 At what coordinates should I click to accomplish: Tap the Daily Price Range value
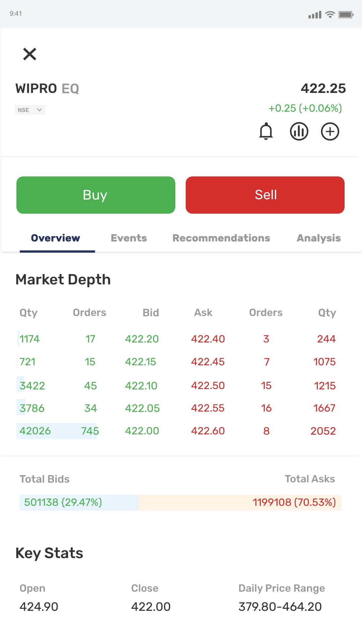pos(280,607)
